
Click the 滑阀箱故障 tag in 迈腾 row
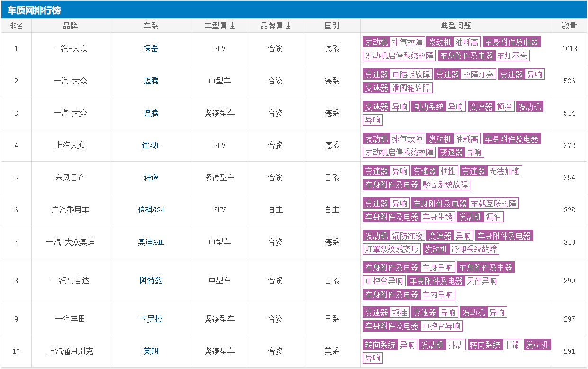pos(411,88)
